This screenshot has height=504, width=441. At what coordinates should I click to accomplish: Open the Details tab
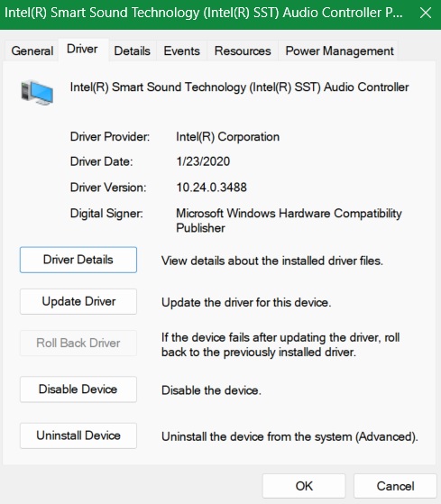(132, 50)
